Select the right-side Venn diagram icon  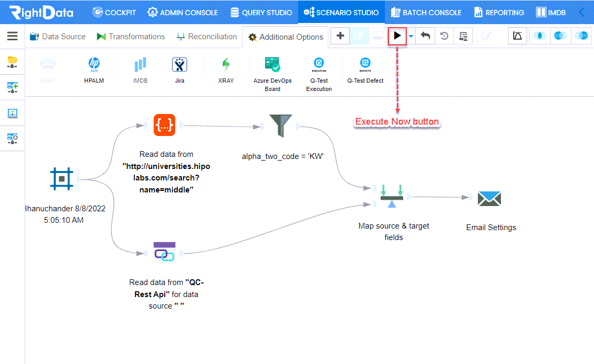(581, 36)
